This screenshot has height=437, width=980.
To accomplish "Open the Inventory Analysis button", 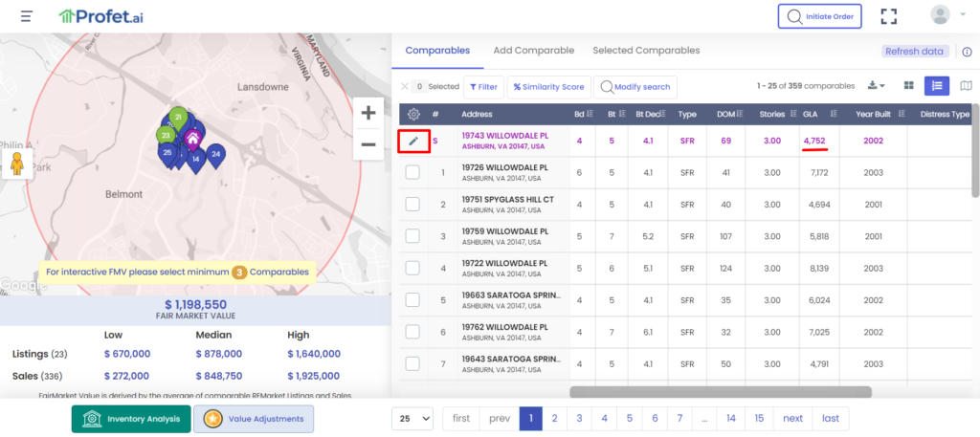I will click(x=130, y=419).
